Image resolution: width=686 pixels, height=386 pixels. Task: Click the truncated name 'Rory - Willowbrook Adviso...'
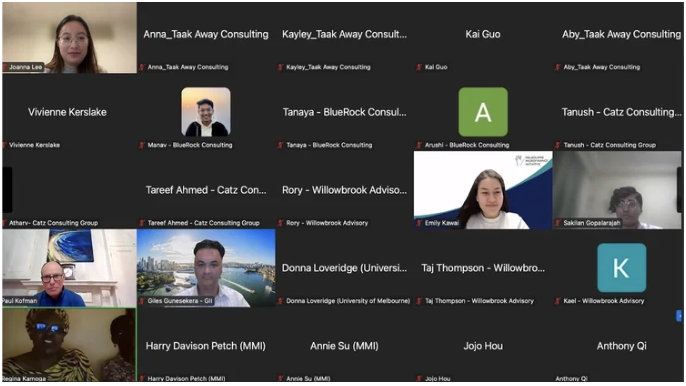tap(344, 190)
